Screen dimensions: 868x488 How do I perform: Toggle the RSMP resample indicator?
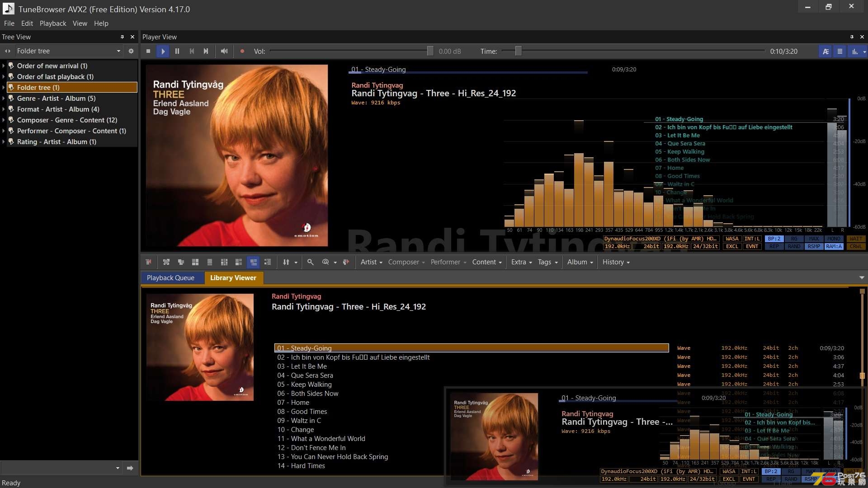[814, 247]
